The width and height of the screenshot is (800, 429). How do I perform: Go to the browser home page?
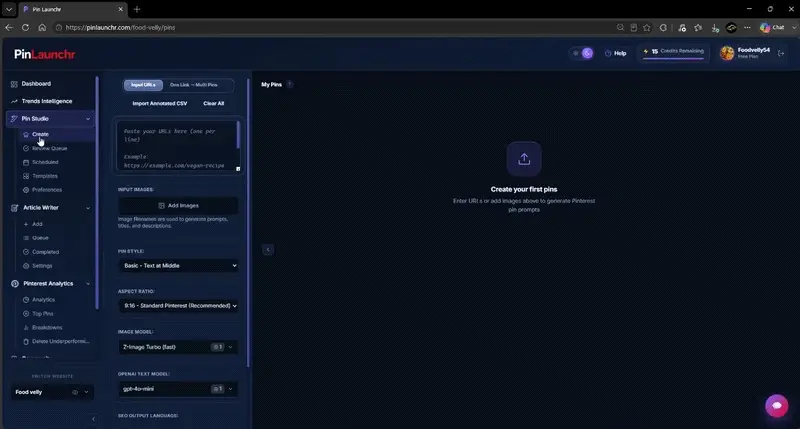(42, 28)
